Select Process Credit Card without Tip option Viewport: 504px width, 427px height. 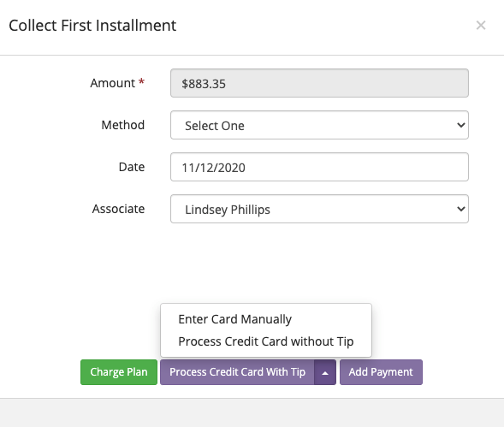tap(266, 341)
